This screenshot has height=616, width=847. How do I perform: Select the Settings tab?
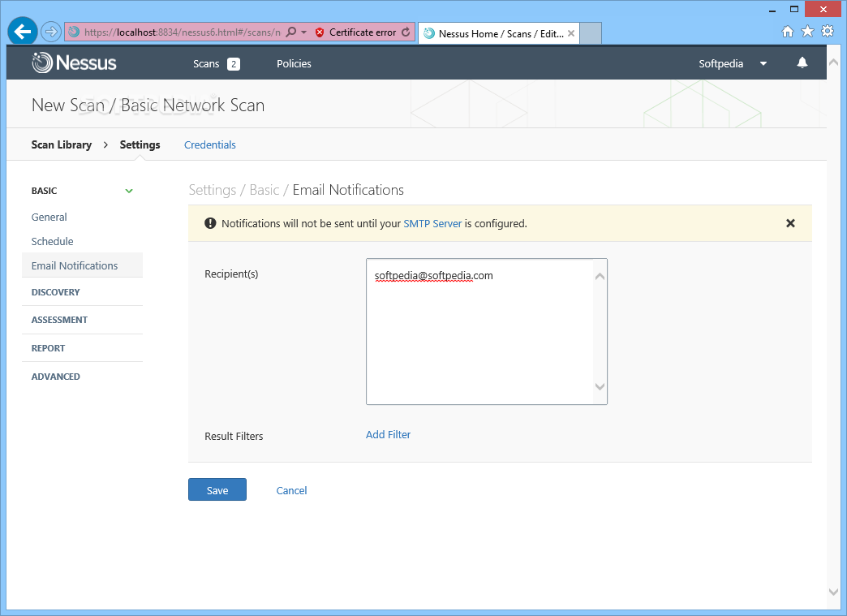point(140,144)
